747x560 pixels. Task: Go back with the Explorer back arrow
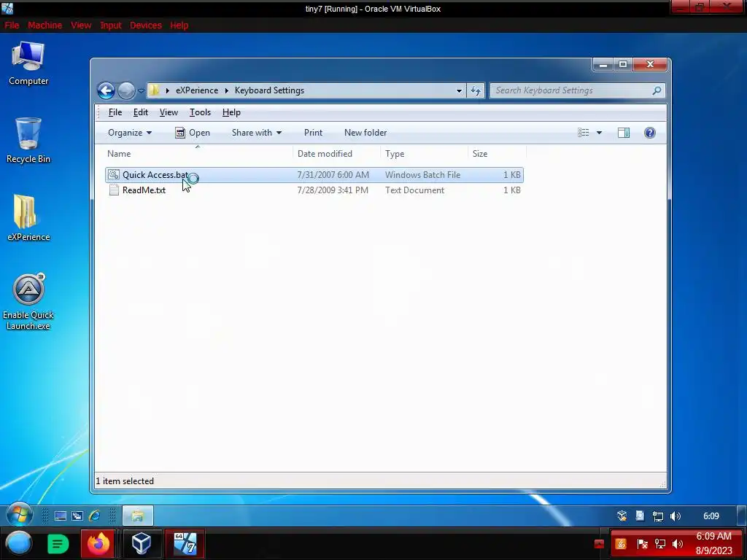point(106,90)
